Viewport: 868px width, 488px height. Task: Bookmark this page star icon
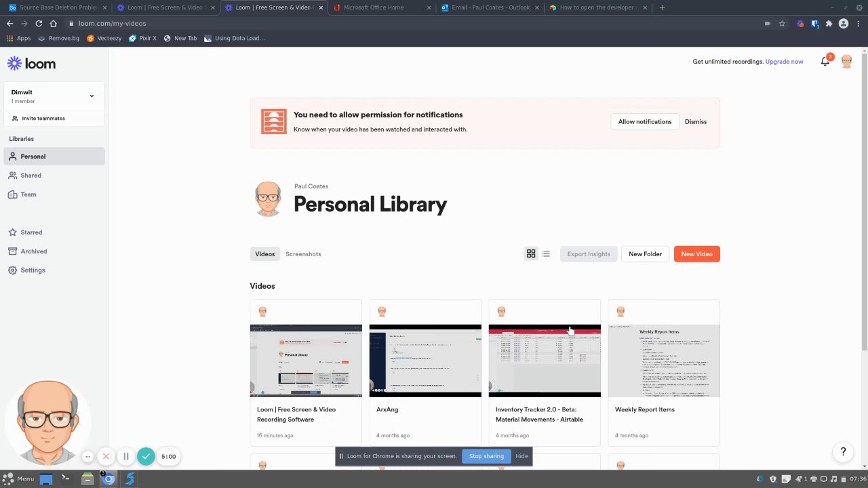[782, 23]
